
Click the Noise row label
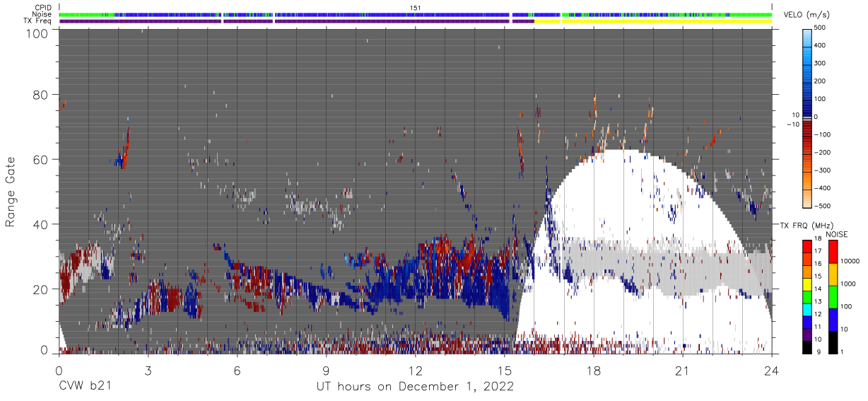point(42,14)
